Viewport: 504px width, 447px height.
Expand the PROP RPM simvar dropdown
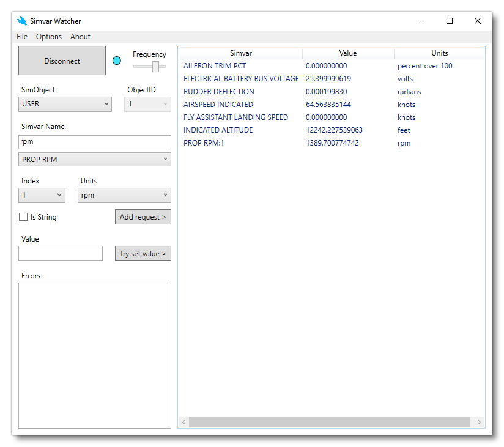click(x=95, y=160)
